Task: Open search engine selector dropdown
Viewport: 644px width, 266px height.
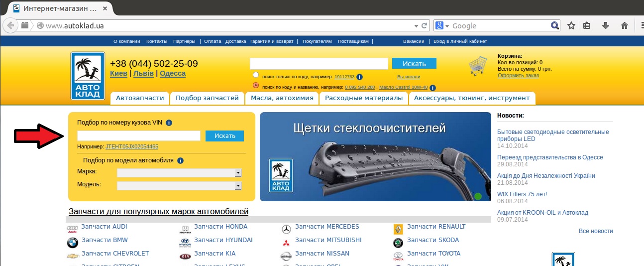Action: (x=442, y=25)
